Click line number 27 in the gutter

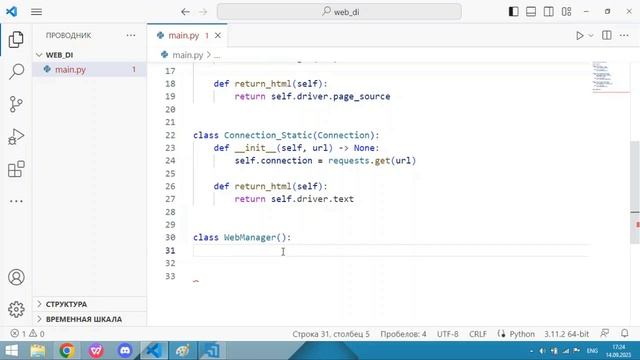click(170, 199)
